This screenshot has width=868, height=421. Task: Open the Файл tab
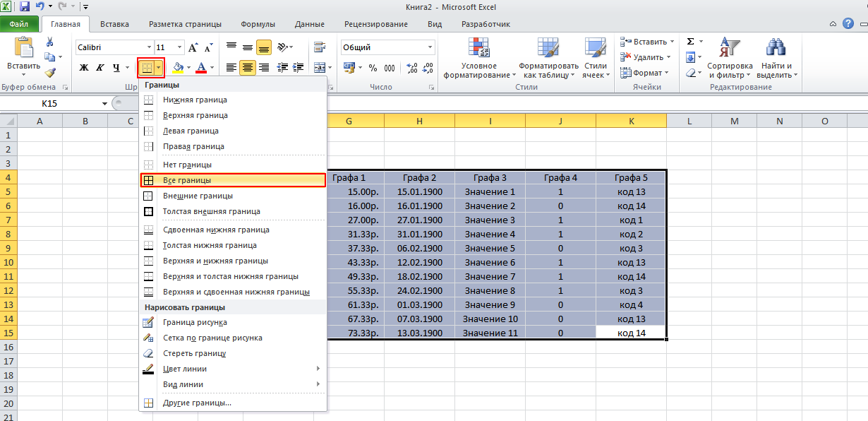(x=19, y=24)
